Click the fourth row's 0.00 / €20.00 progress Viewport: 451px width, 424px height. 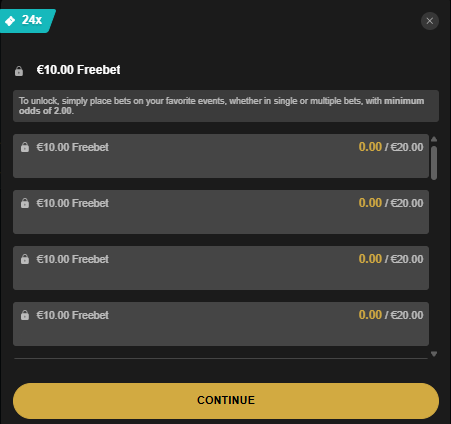tap(391, 315)
